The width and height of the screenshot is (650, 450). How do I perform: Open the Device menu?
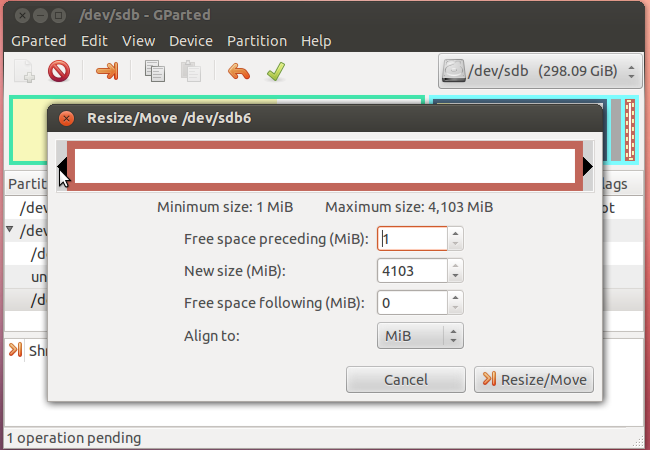191,41
